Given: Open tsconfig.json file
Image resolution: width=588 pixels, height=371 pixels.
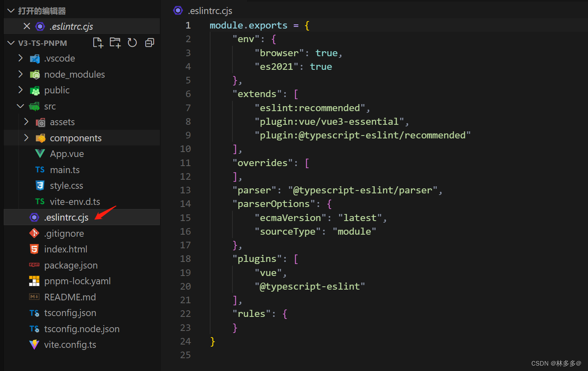Looking at the screenshot, I should pyautogui.click(x=70, y=313).
